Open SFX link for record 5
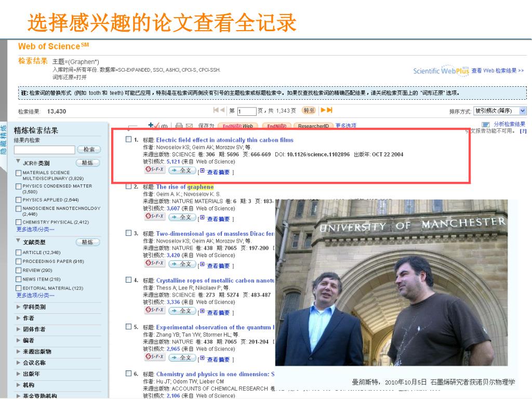Image resolution: width=532 pixels, height=399 pixels. (155, 356)
